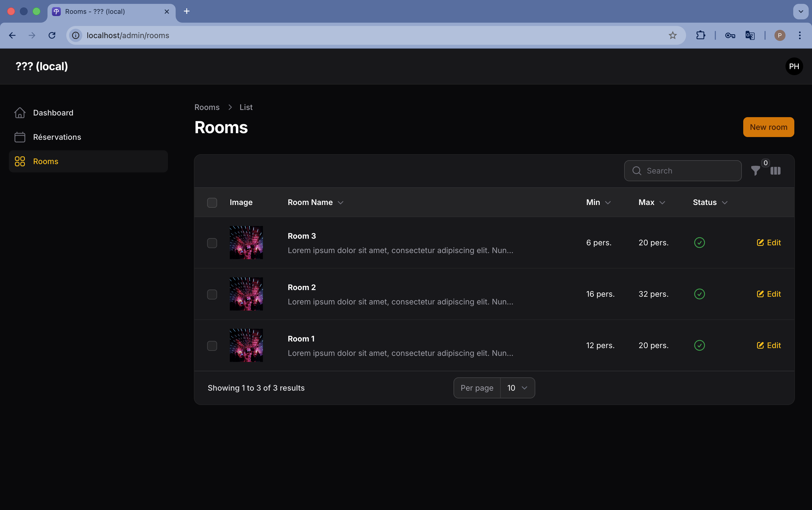812x510 pixels.
Task: Sort by the Room Name column chevron
Action: 340,203
